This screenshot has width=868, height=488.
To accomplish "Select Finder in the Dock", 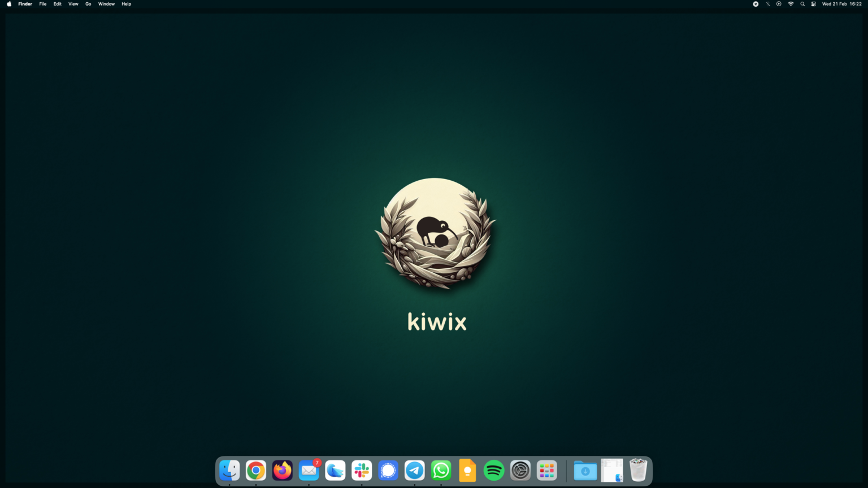I will pos(229,470).
